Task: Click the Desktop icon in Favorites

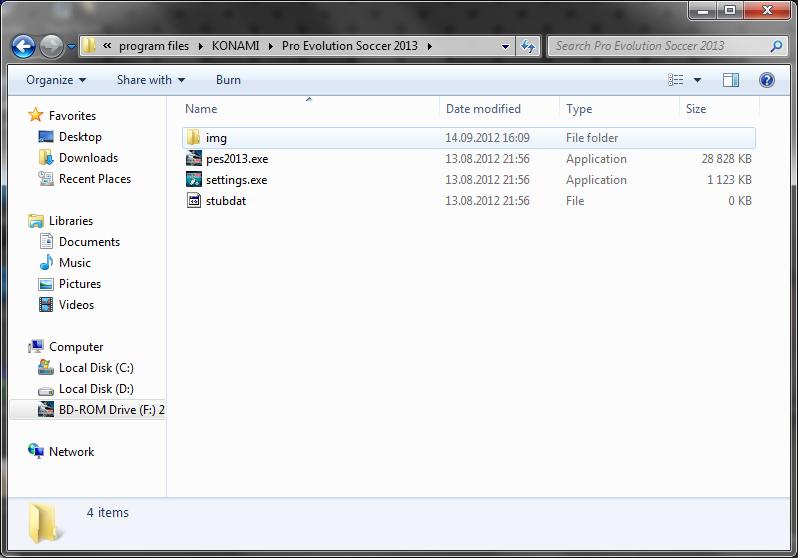Action: point(46,136)
